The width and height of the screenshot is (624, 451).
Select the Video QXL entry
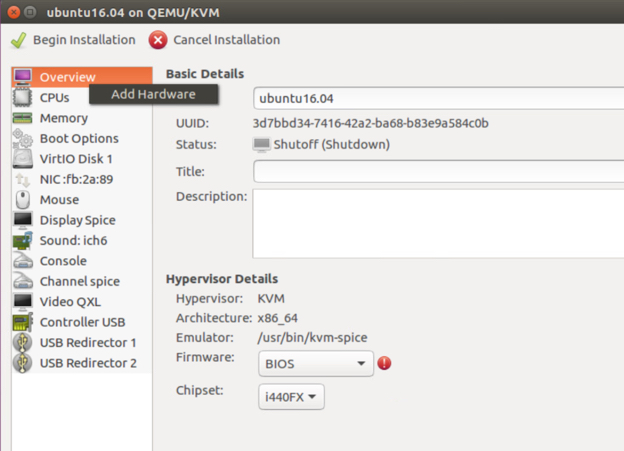[82, 302]
